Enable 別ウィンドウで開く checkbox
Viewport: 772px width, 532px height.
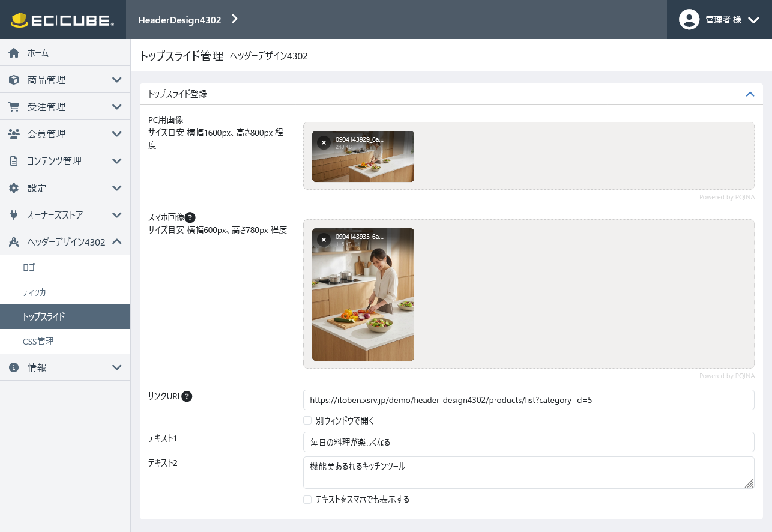click(x=307, y=420)
